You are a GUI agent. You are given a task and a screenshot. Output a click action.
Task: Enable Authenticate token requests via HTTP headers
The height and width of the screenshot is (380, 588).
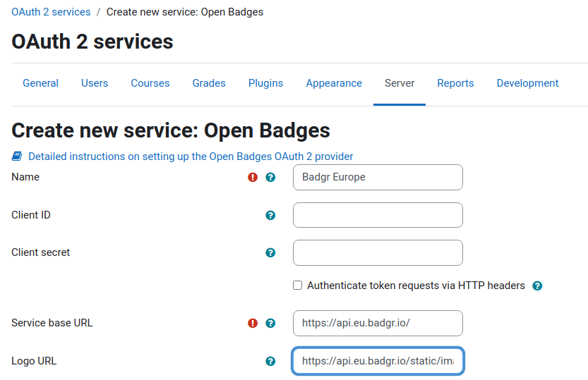pyautogui.click(x=297, y=286)
